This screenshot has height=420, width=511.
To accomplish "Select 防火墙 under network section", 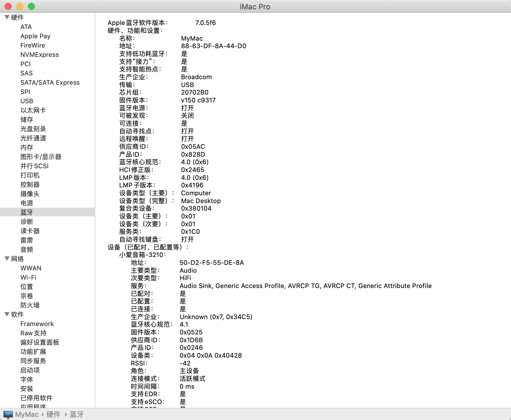I will point(30,305).
